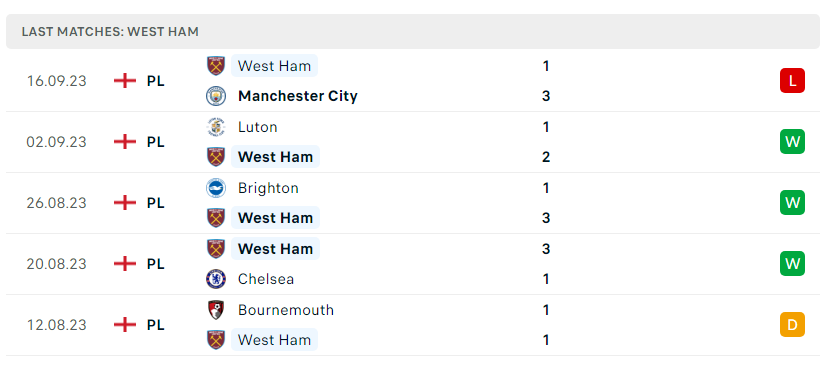Click the orange D result badge
This screenshot has height=372, width=821.
[x=792, y=324]
